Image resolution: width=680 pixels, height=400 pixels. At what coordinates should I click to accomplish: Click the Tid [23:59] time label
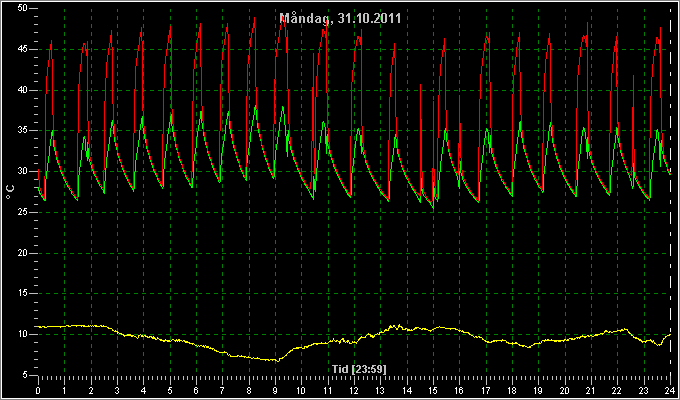tap(359, 369)
